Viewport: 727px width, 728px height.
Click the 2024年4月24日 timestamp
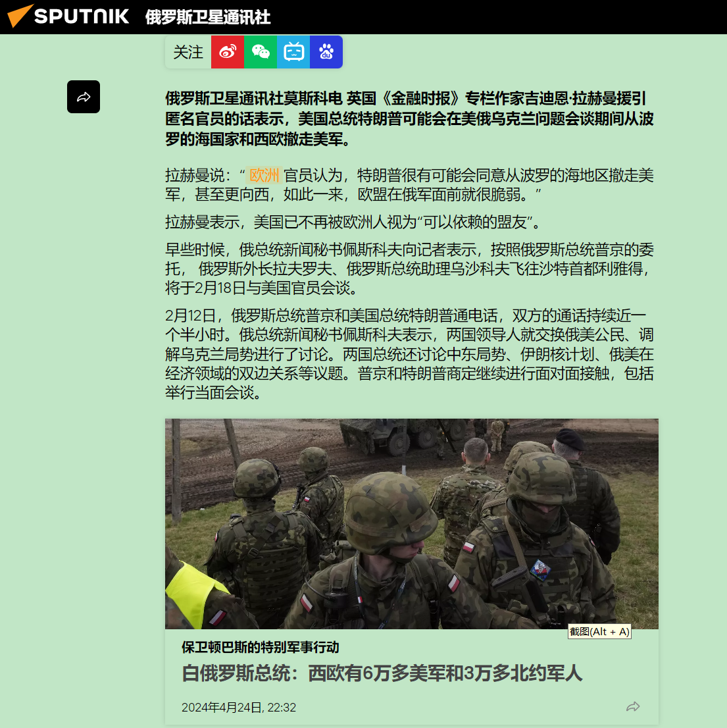[238, 707]
